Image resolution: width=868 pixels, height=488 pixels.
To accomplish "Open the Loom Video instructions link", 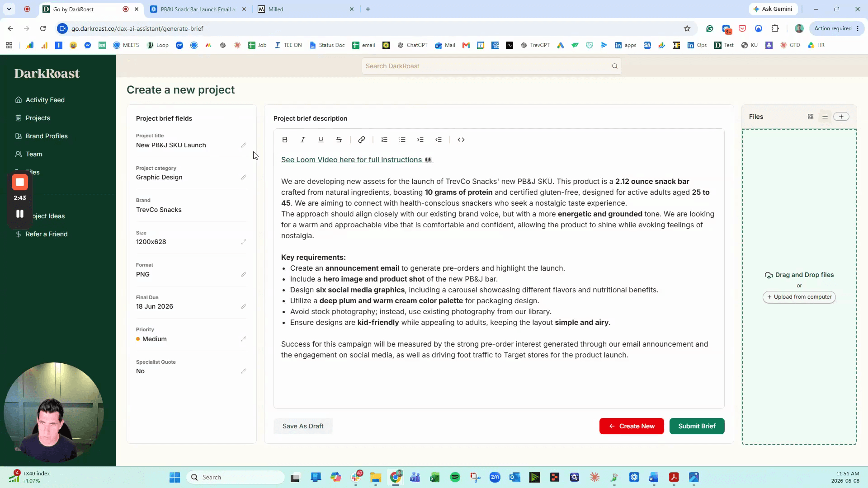I will click(357, 160).
